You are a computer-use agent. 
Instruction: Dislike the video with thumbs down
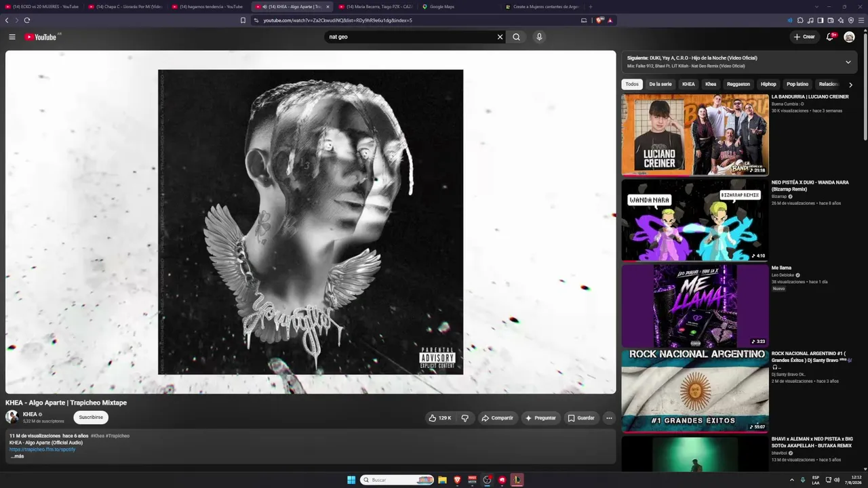(465, 418)
